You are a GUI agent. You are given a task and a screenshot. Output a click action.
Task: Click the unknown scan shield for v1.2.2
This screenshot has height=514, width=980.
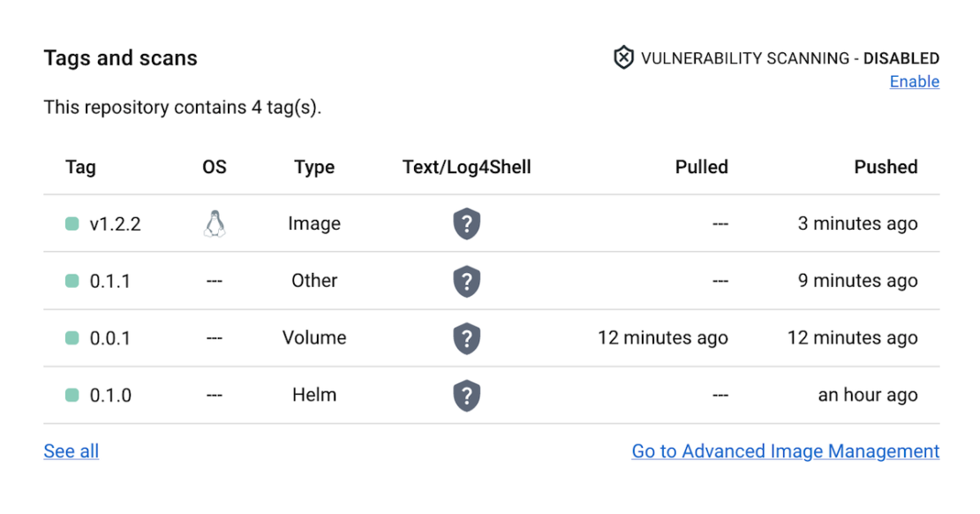pos(466,224)
